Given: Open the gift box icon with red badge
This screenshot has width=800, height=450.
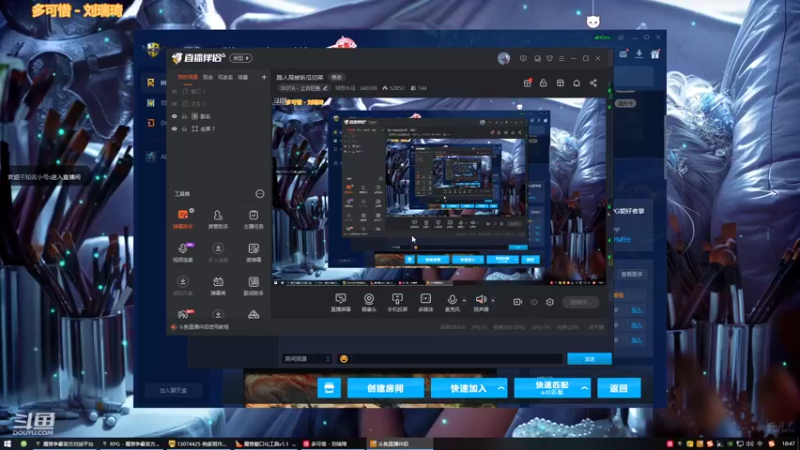Looking at the screenshot, I should tap(528, 83).
